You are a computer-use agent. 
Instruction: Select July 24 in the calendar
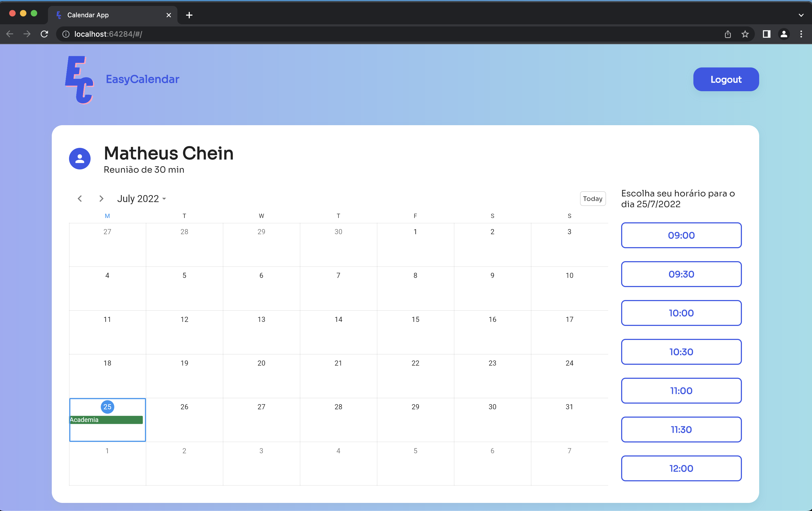click(x=569, y=376)
